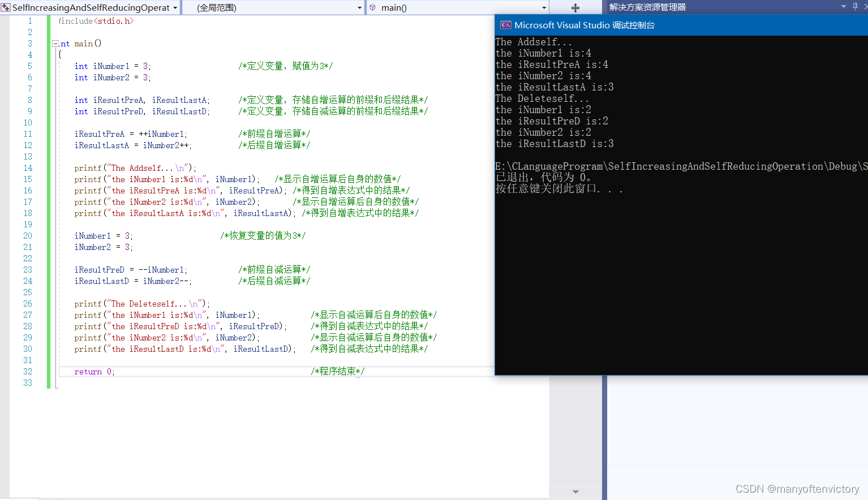Click the Microsoft Visual Studio 调试控制台 title bar
This screenshot has height=500, width=868.
(x=681, y=25)
